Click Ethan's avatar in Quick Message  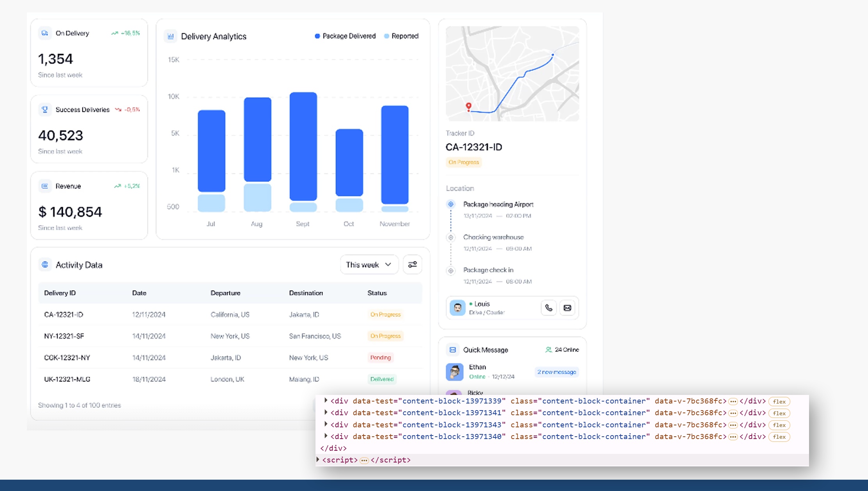(454, 372)
